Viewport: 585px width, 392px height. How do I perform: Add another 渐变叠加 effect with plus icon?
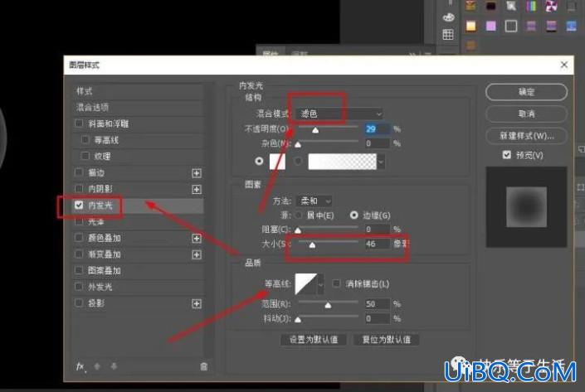pos(197,255)
